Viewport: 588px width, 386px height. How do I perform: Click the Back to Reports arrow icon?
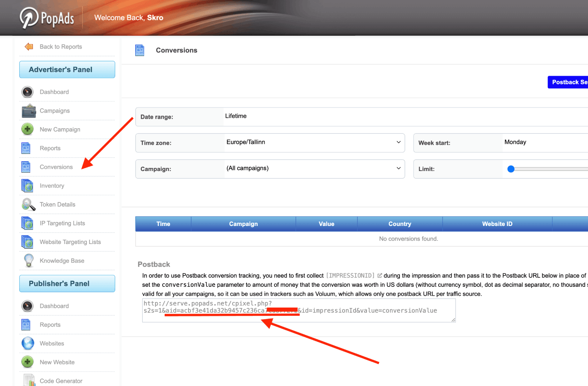(29, 47)
